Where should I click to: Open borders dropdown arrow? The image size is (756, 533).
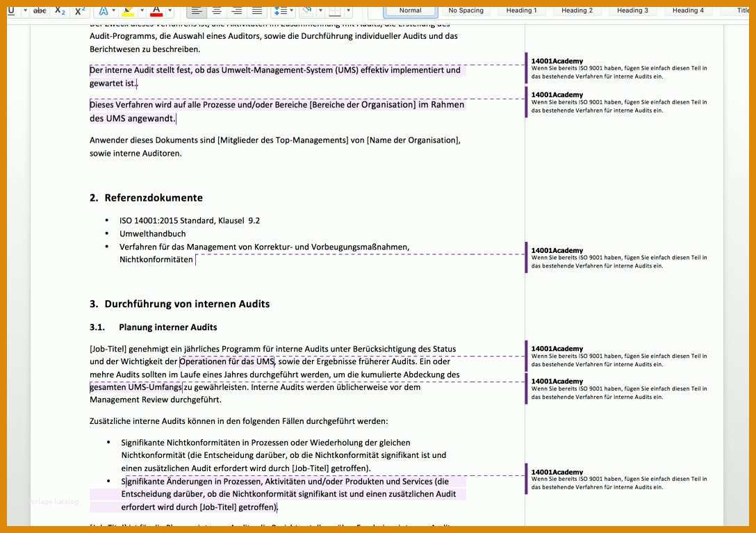pyautogui.click(x=348, y=10)
